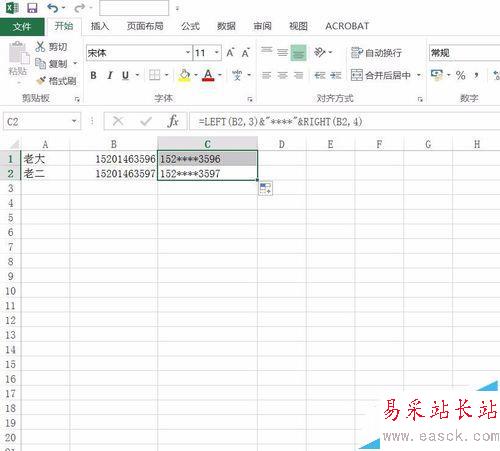The height and width of the screenshot is (451, 500).
Task: Expand underline style dropdown arrow
Action: point(137,75)
